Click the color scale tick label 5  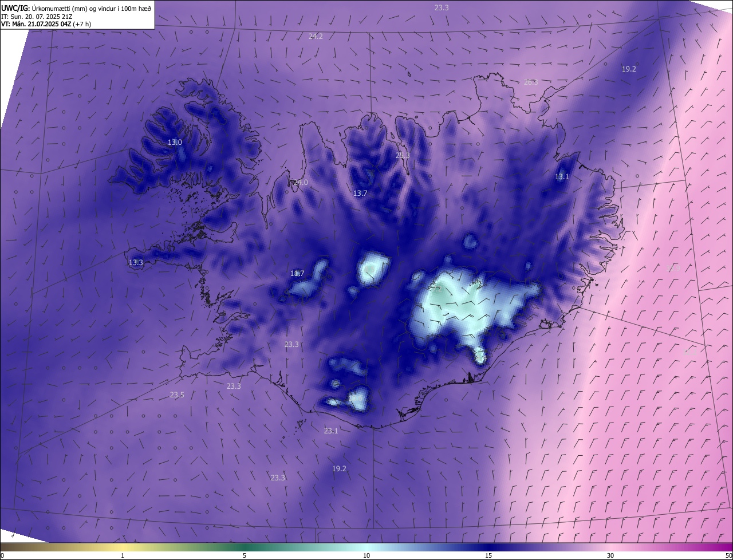[245, 555]
